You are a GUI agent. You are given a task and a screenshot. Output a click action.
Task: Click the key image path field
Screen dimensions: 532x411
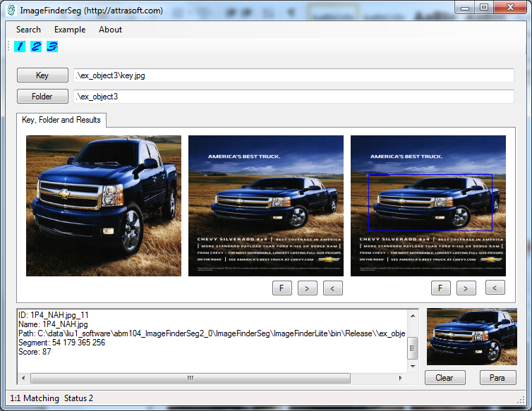click(294, 75)
